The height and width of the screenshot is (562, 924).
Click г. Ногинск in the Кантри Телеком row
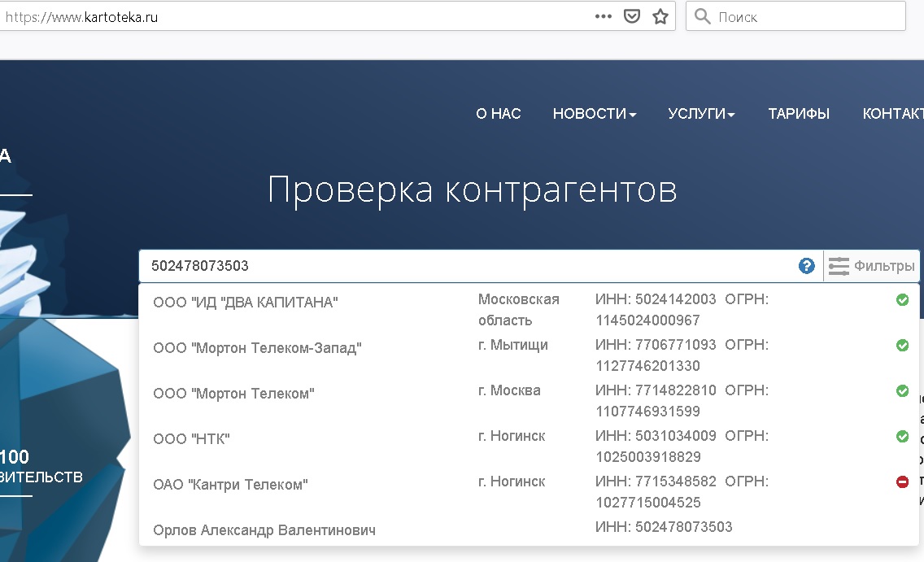(x=512, y=481)
